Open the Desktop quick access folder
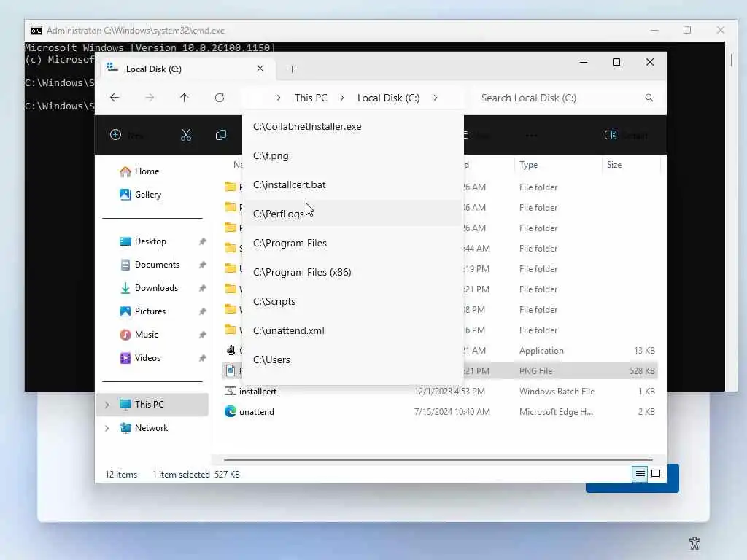This screenshot has width=747, height=560. (150, 241)
